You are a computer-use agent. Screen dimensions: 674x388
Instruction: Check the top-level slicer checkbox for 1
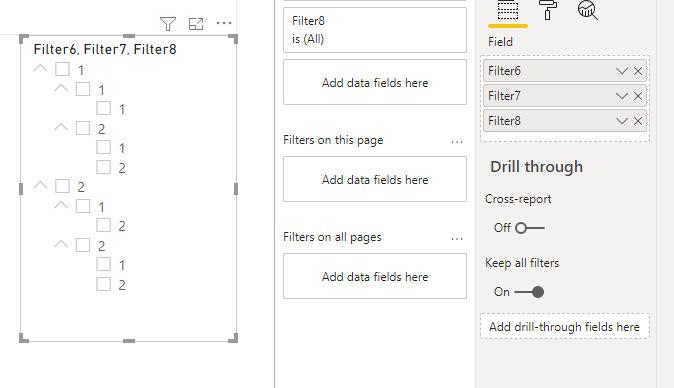[x=62, y=69]
